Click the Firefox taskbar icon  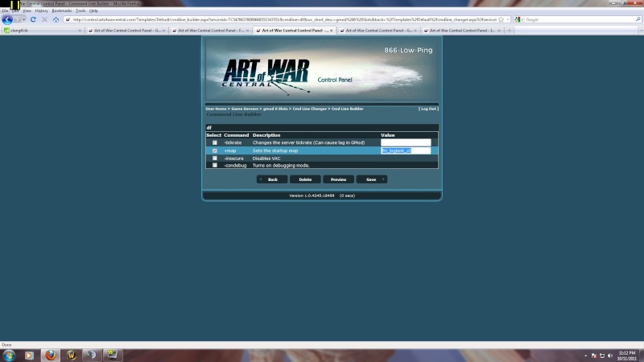click(51, 355)
